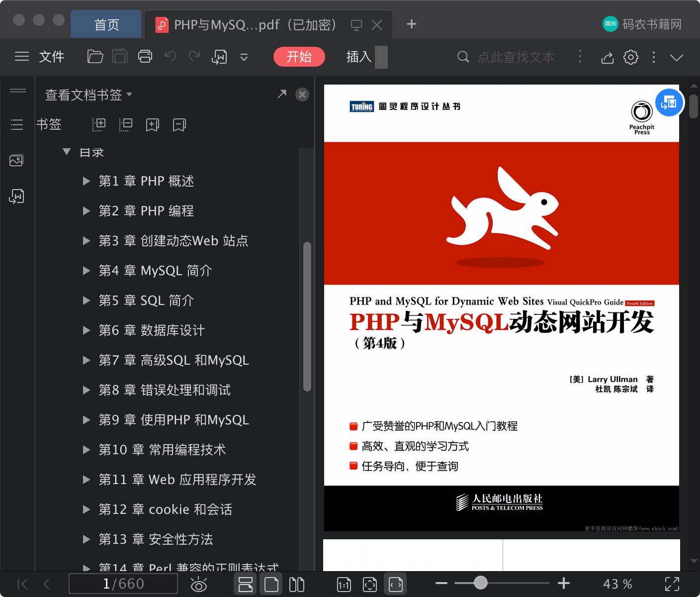
Task: Open bookmark 第10 章 常用编程技术
Action: tap(162, 450)
